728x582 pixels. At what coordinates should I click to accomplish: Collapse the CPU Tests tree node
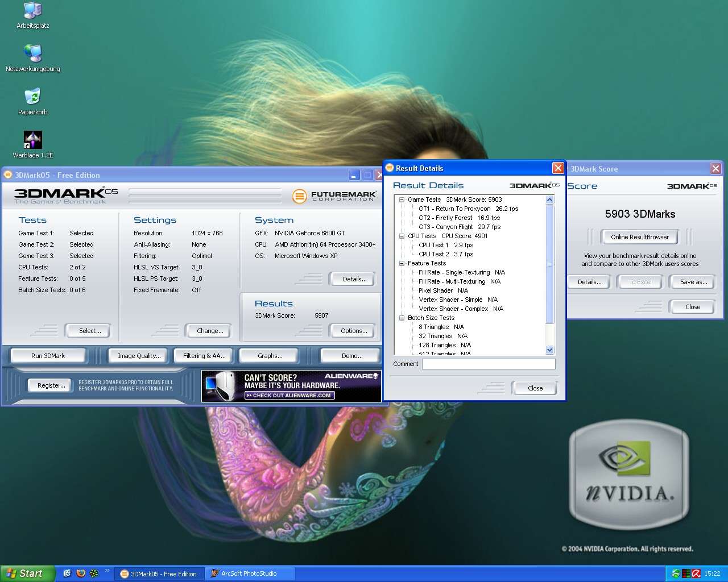402,236
